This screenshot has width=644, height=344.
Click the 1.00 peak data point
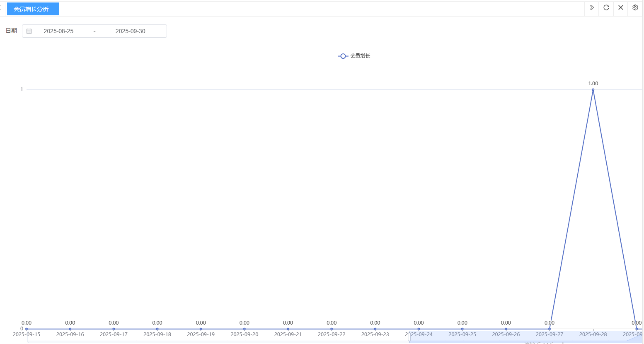tap(593, 89)
